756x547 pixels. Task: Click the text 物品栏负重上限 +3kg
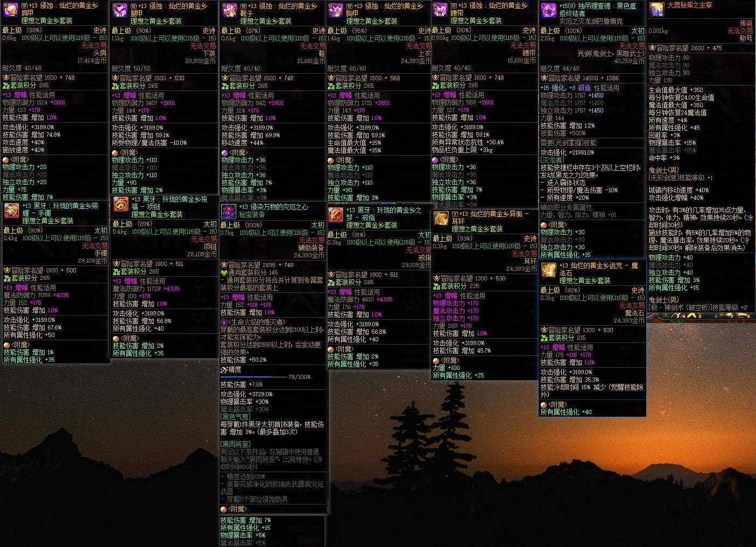(462, 150)
